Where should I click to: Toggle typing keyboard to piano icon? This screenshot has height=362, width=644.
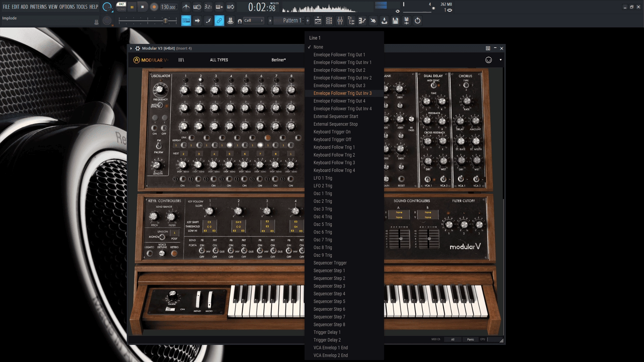186,21
